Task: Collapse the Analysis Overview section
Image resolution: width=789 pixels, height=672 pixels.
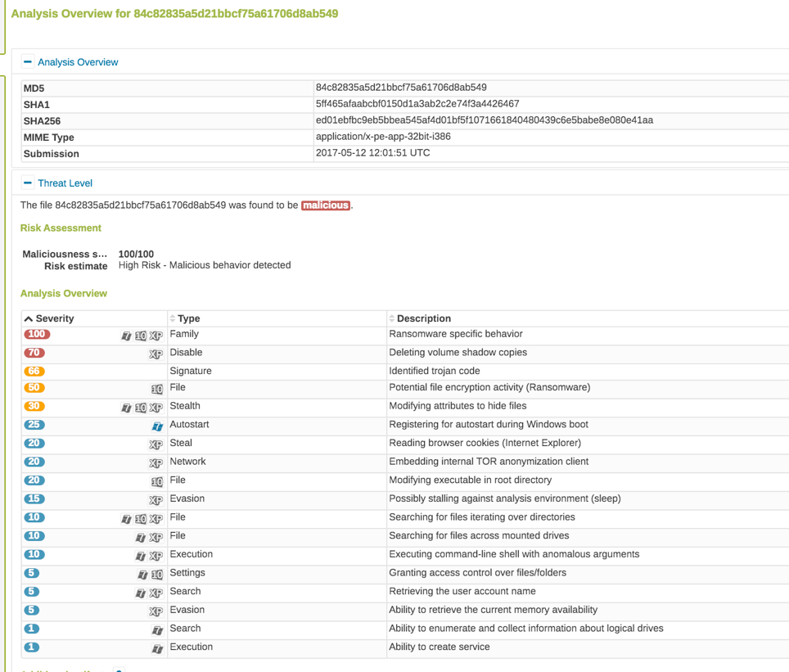Action: click(x=28, y=62)
